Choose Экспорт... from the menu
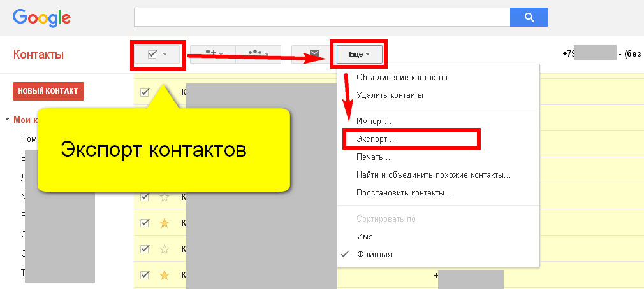The height and width of the screenshot is (289, 644). [x=375, y=137]
